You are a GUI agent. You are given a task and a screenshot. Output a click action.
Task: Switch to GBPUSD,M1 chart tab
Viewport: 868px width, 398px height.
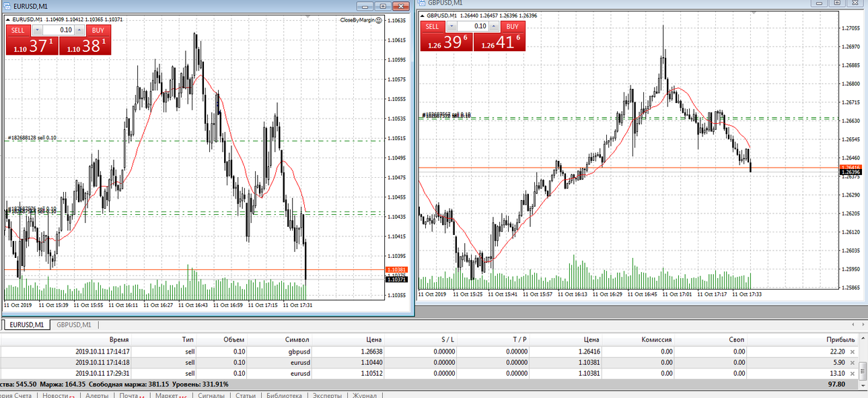(73, 325)
